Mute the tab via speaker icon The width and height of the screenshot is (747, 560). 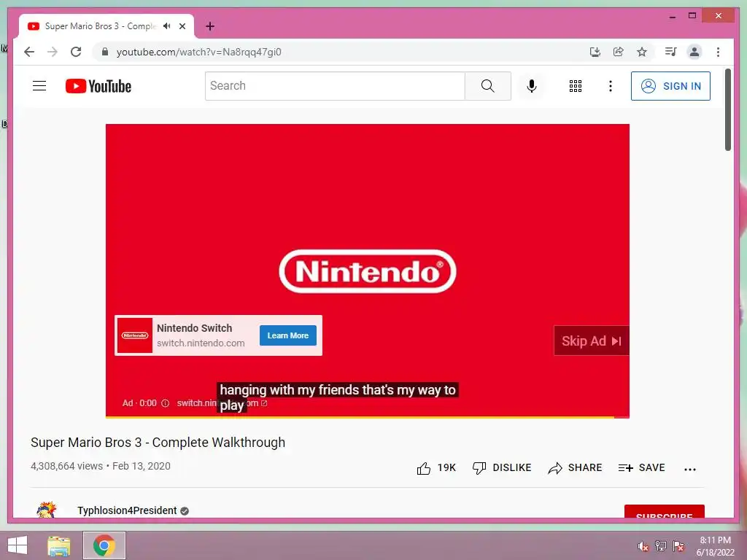(167, 26)
